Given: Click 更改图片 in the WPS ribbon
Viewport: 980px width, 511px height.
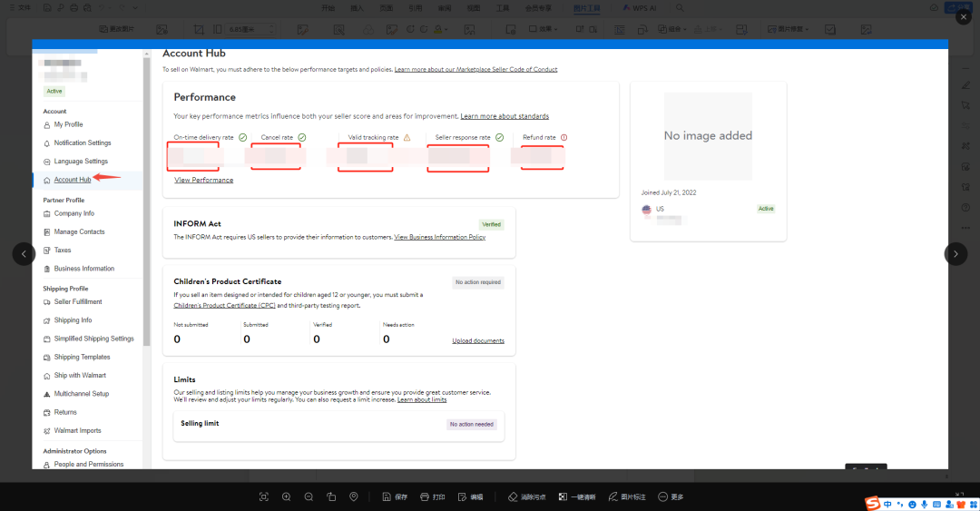Looking at the screenshot, I should (x=117, y=29).
